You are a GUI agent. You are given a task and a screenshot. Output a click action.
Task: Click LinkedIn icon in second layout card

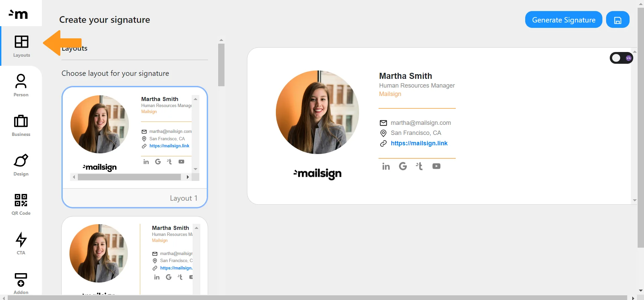[x=157, y=277]
